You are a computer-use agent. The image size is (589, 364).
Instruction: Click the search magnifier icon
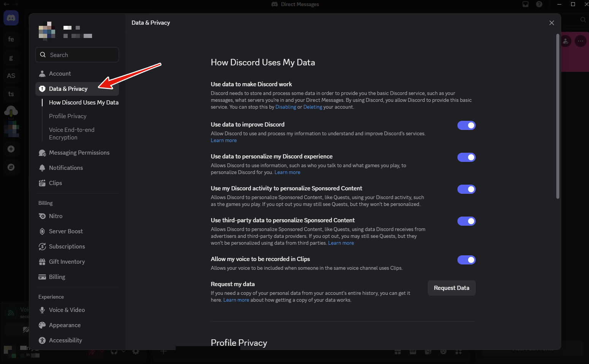pyautogui.click(x=43, y=55)
